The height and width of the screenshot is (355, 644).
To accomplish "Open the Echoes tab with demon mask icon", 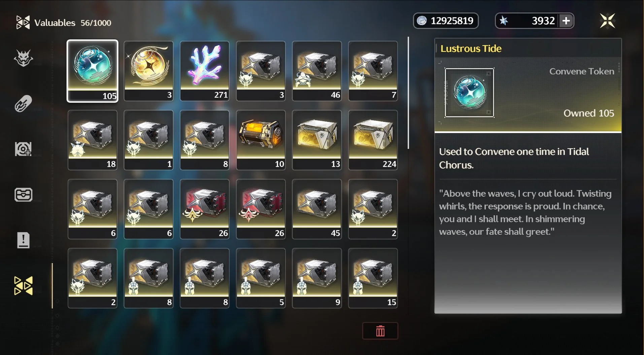I will 23,58.
